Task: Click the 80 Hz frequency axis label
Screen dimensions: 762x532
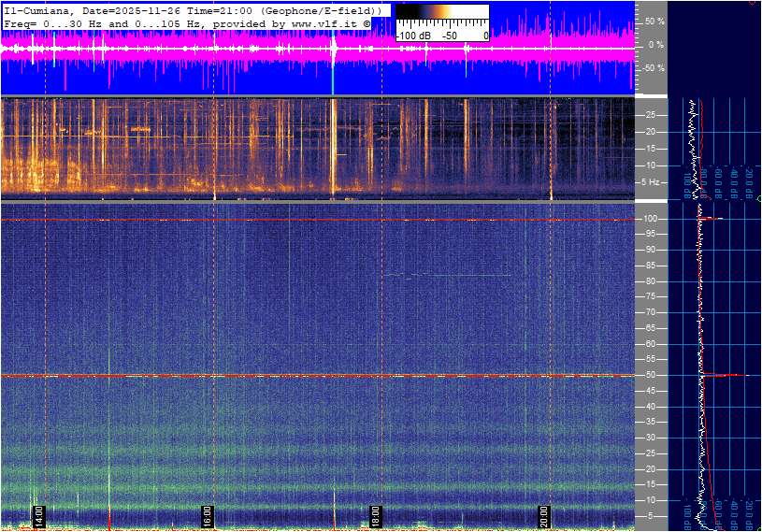Action: coord(650,281)
